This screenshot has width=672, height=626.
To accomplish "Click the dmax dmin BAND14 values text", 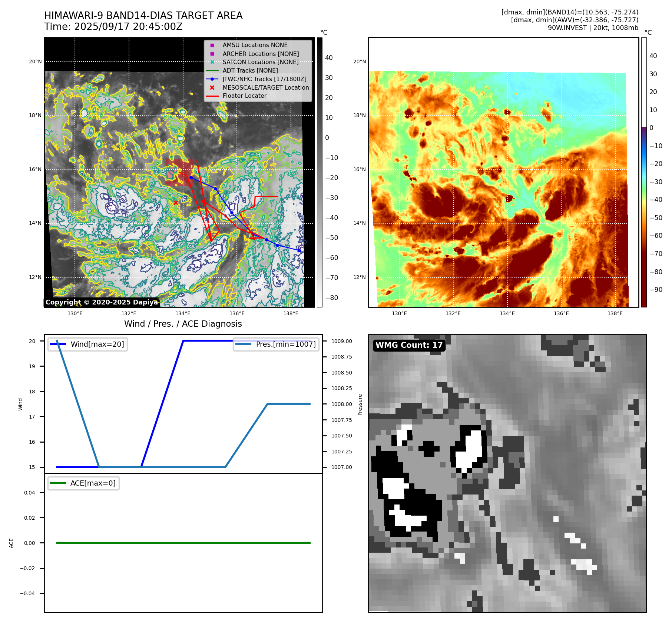I will (x=570, y=12).
